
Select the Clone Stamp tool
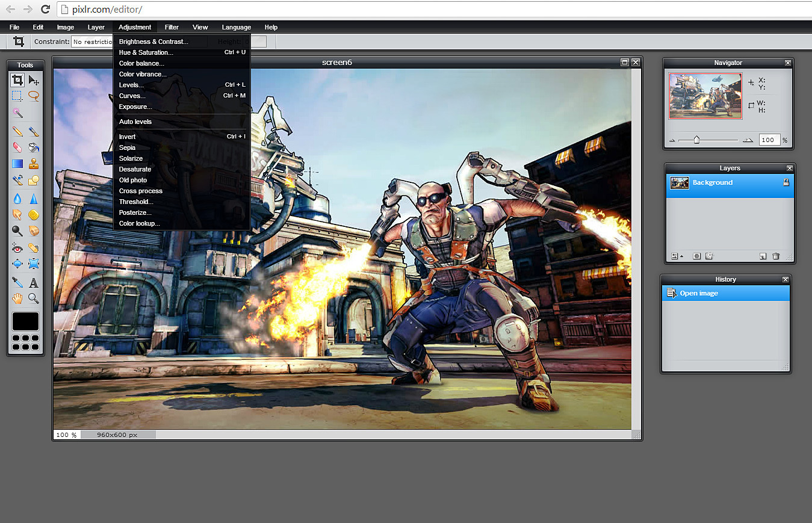34,163
